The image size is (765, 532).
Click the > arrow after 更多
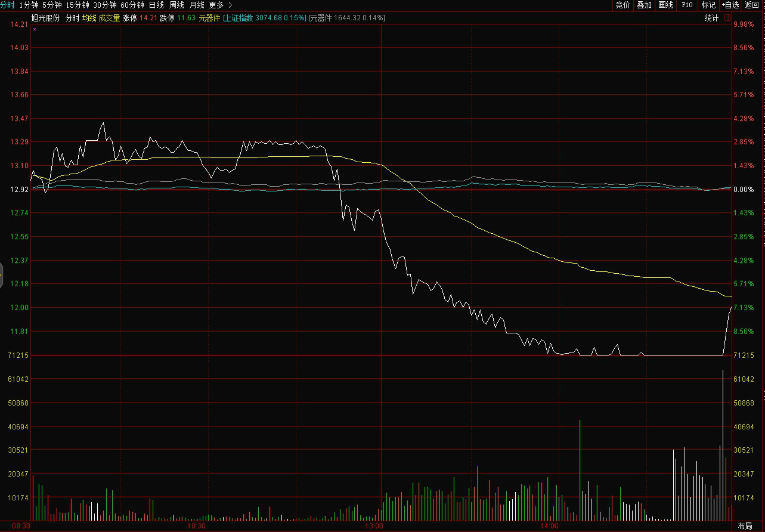click(x=231, y=5)
